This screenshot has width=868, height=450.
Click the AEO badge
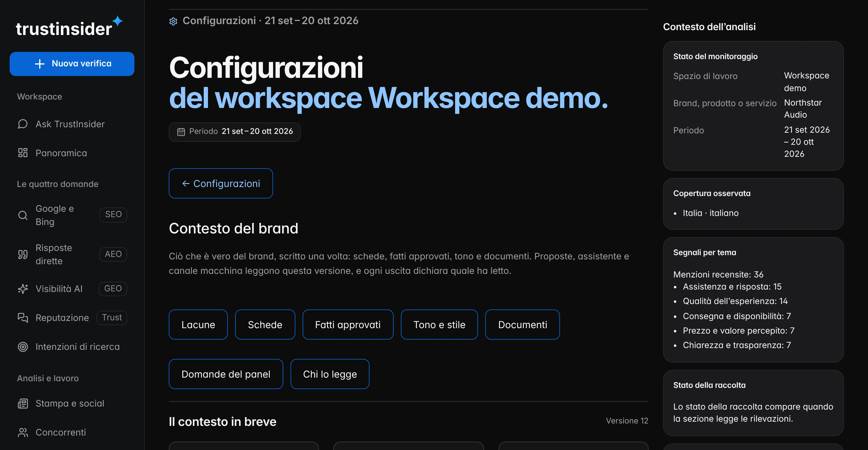tap(113, 254)
